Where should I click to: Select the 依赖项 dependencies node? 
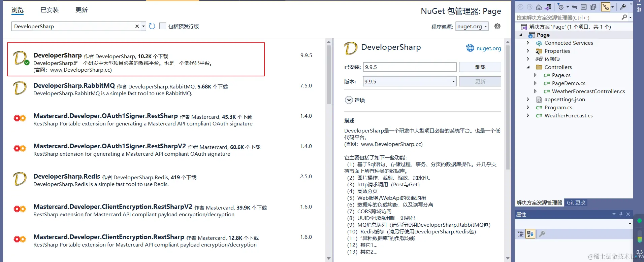click(552, 59)
